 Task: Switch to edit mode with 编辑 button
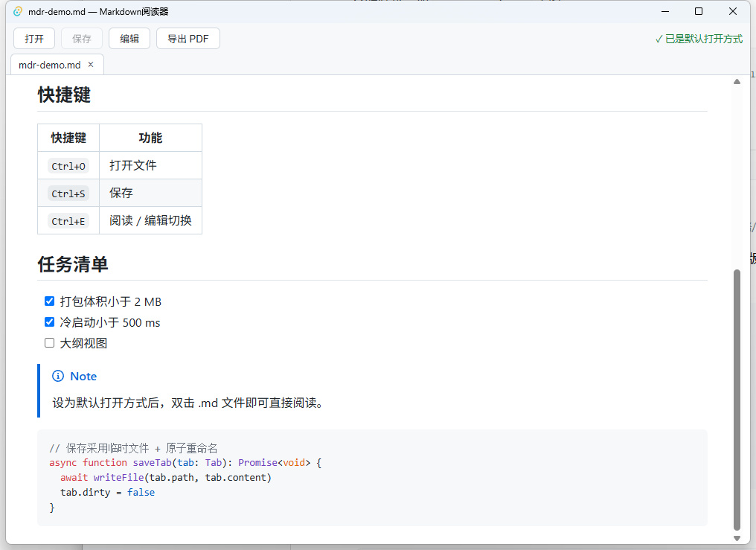coord(129,39)
